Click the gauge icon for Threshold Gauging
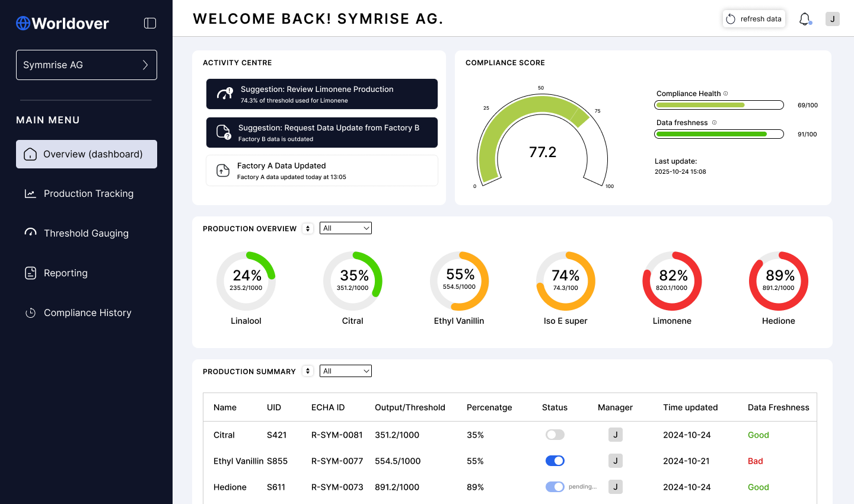This screenshot has width=854, height=504. point(30,232)
